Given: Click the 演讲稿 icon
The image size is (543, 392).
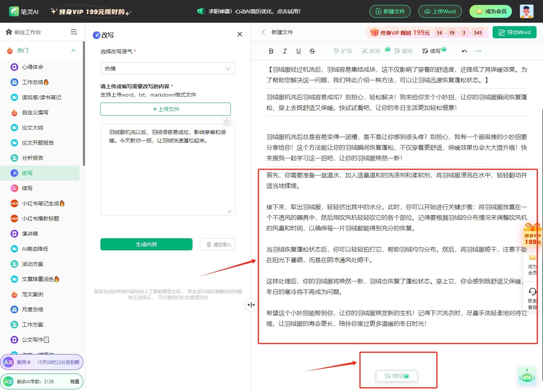Looking at the screenshot, I should 14,234.
